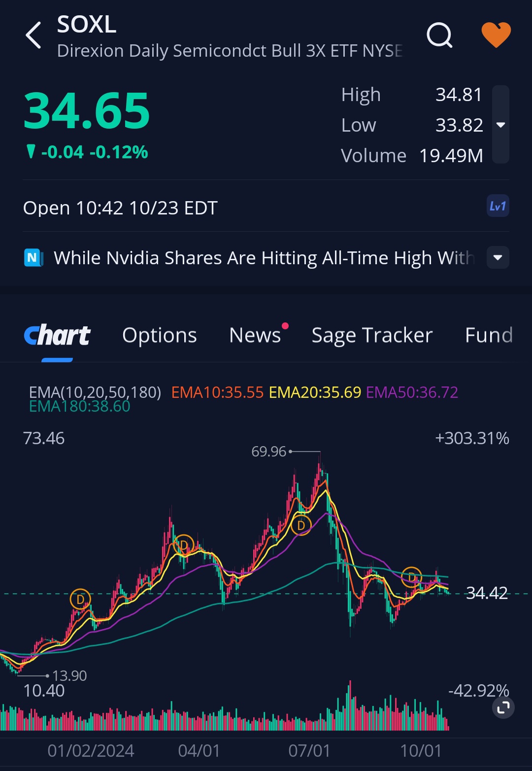Tap the Volume 19.49M value
The height and width of the screenshot is (771, 532).
point(451,156)
